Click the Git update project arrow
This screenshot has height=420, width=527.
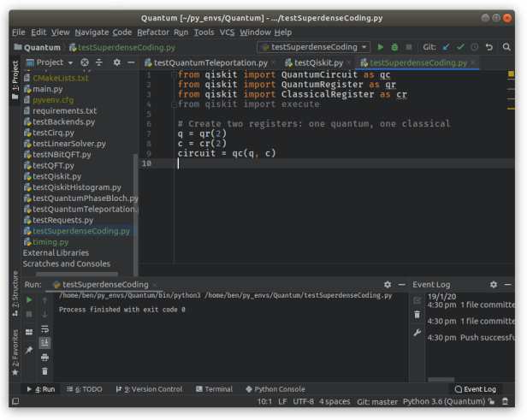(x=447, y=47)
